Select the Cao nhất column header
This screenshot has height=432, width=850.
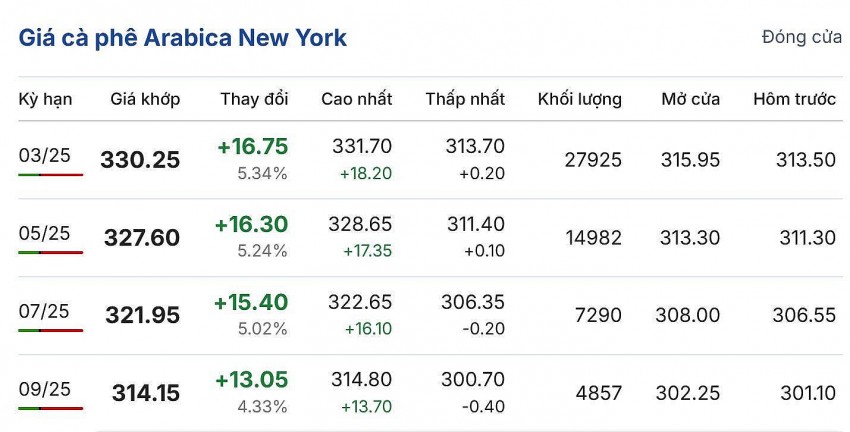point(356,99)
